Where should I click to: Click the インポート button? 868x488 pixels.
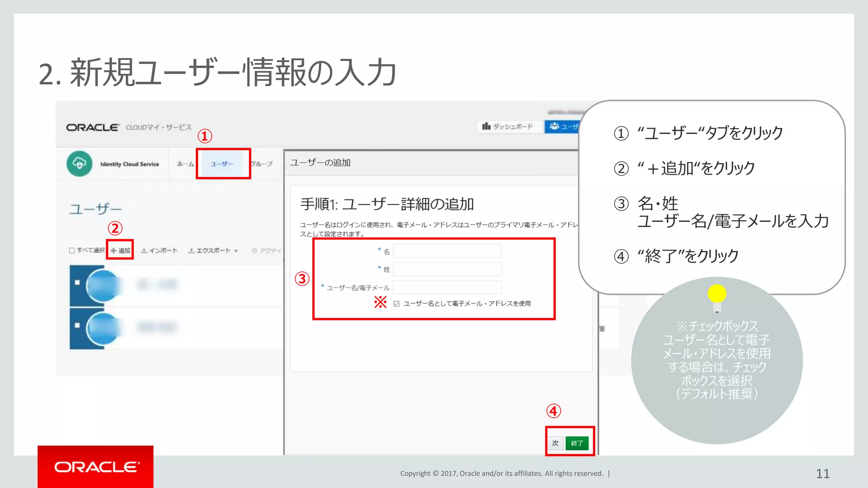[x=159, y=250]
